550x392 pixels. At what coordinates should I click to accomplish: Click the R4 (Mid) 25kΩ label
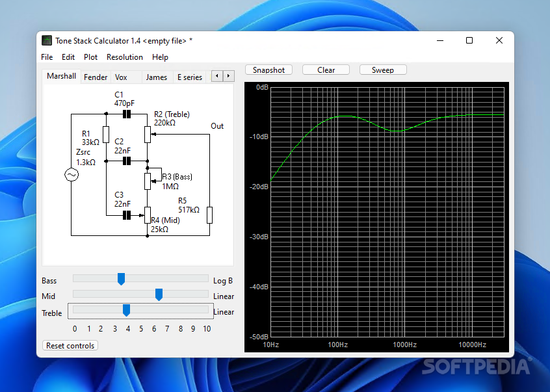[165, 225]
